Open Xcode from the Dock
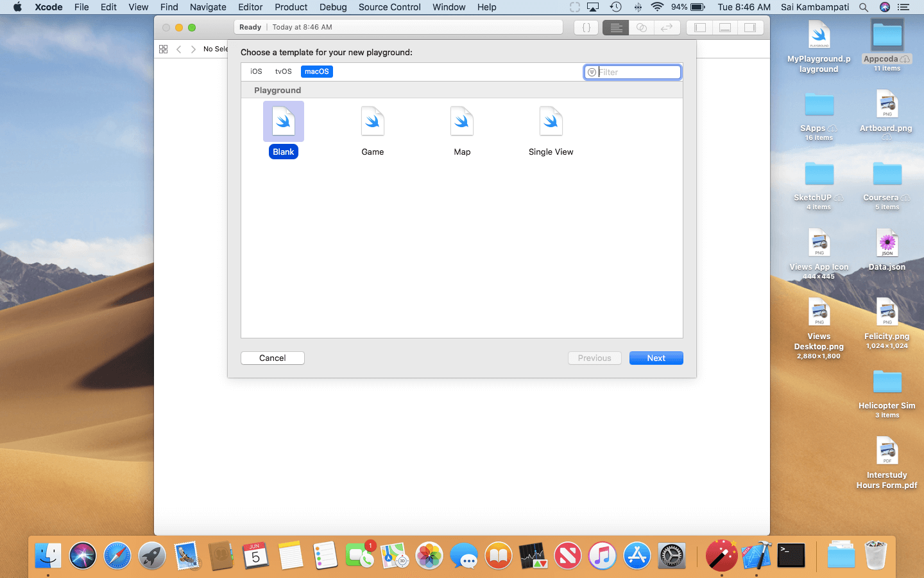924x578 pixels. 757,556
